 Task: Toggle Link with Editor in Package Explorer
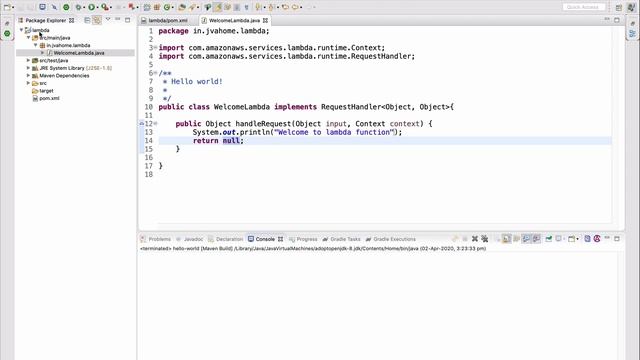(x=97, y=20)
